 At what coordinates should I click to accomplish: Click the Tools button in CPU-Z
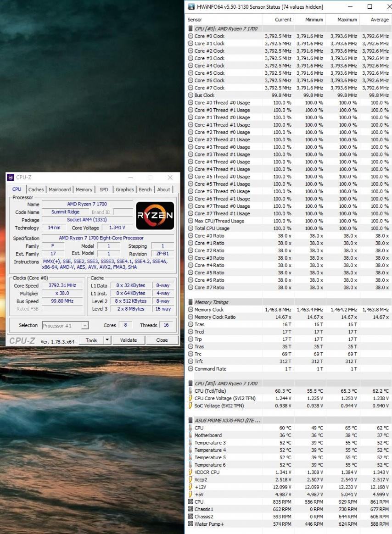coord(91,340)
